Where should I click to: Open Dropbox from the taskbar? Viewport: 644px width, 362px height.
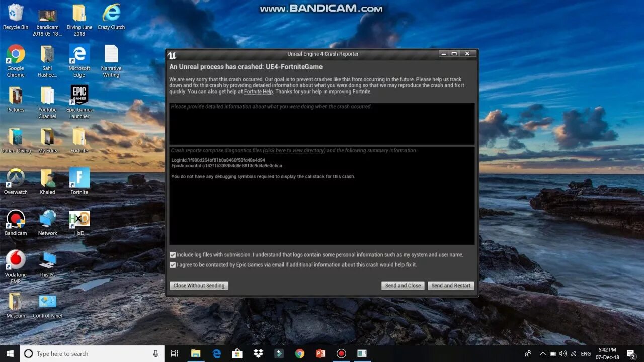point(258,353)
